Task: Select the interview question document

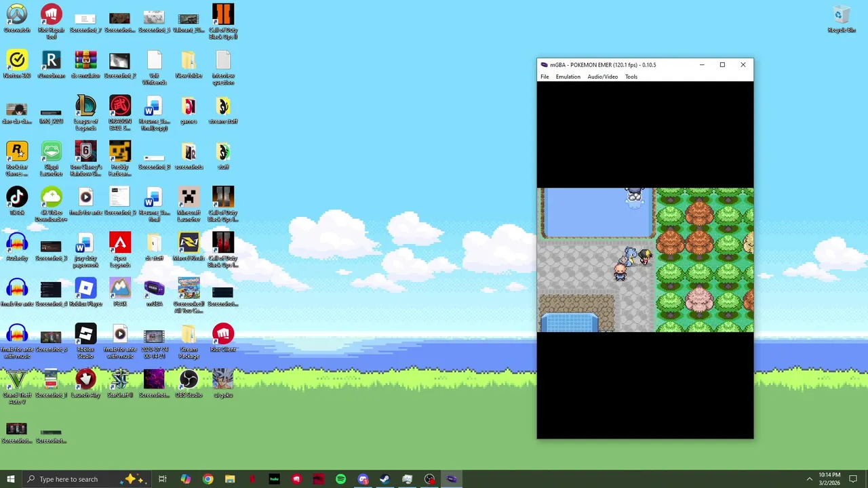Action: click(x=223, y=67)
